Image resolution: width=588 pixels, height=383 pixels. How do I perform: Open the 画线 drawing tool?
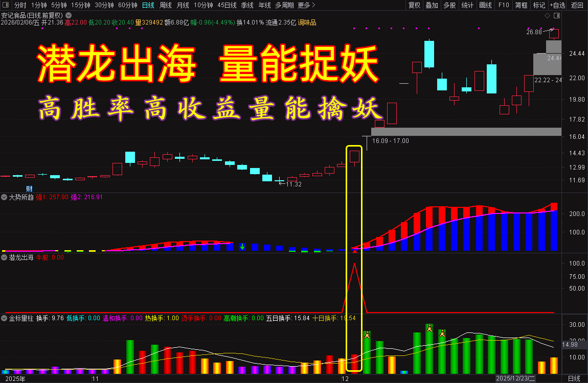tap(485, 5)
